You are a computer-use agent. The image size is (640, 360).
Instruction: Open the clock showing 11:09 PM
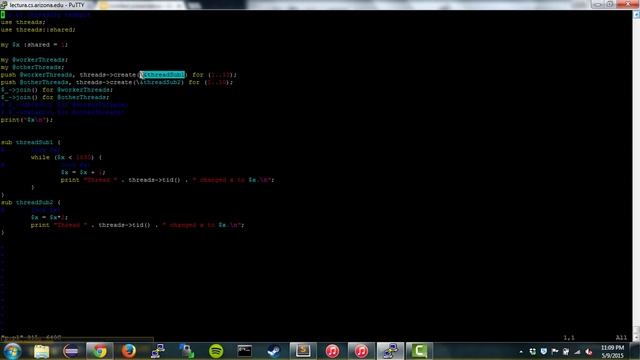tap(612, 351)
